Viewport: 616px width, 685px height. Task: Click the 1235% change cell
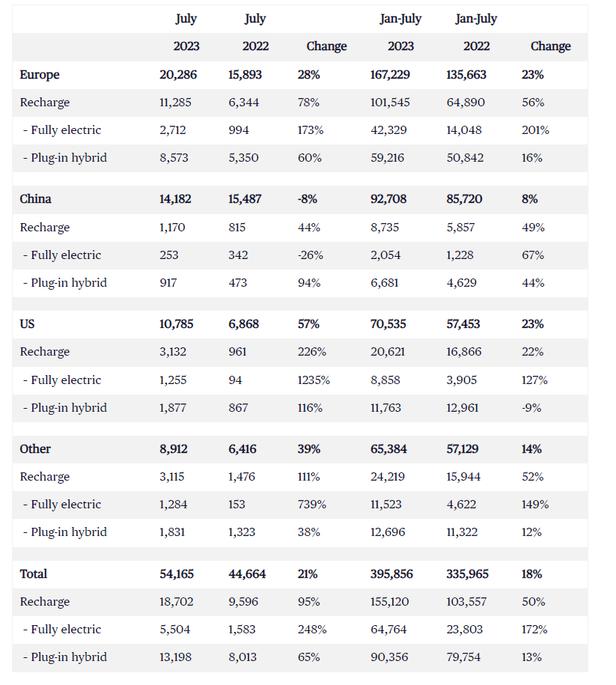click(314, 380)
